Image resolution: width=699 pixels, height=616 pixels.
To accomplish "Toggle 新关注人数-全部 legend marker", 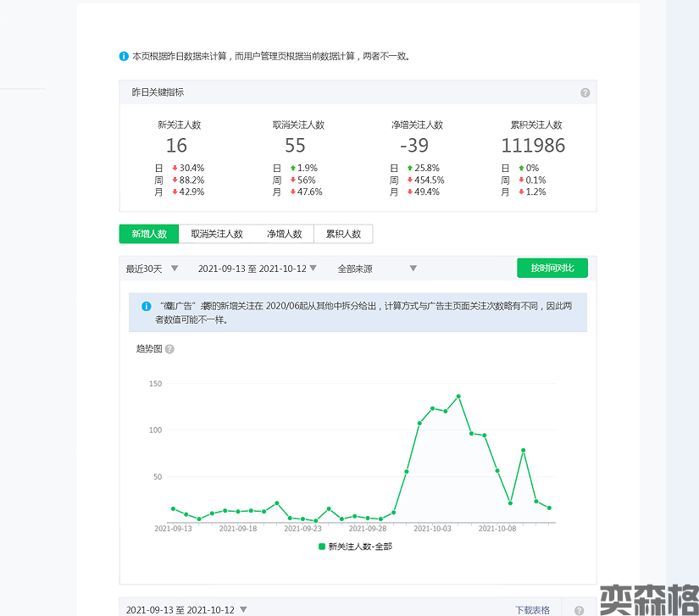I will [x=322, y=547].
